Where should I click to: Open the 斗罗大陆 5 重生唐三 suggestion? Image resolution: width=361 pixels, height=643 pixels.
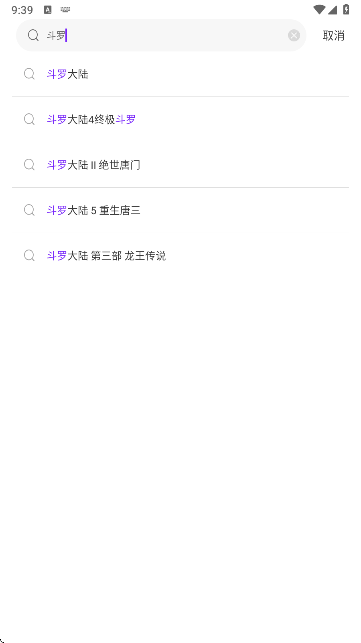tap(180, 210)
